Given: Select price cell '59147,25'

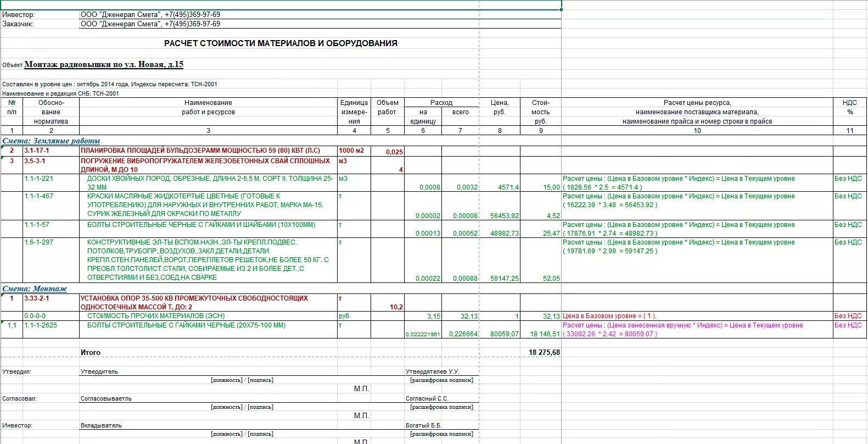Looking at the screenshot, I should [500, 261].
